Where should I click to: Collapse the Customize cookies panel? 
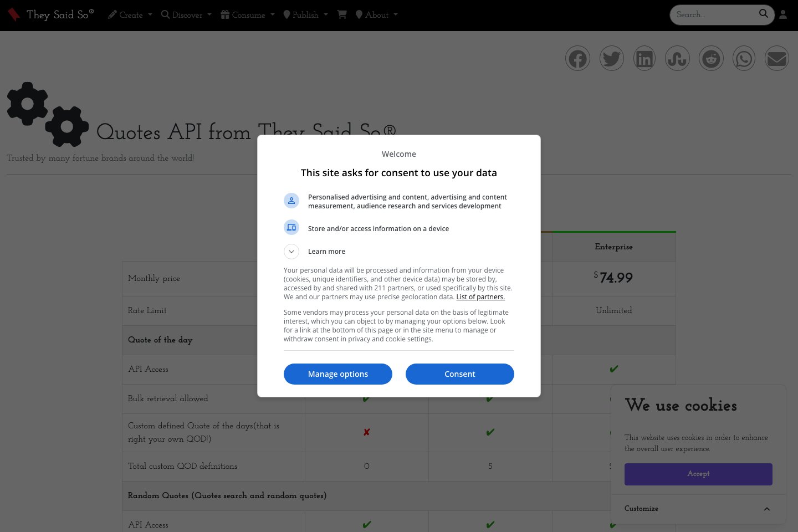click(x=767, y=509)
